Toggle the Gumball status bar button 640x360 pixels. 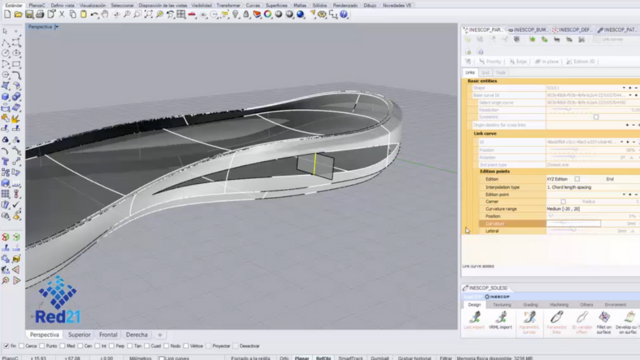380,358
